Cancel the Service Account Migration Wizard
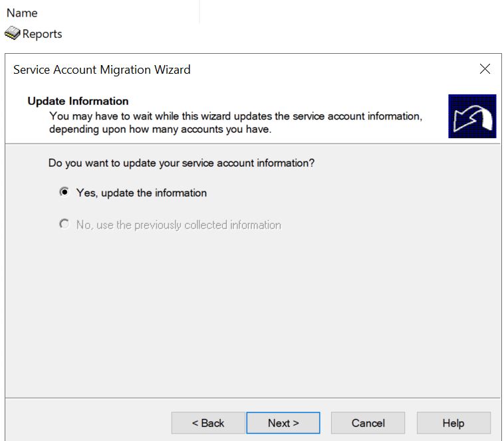This screenshot has height=441, width=504. [x=368, y=422]
